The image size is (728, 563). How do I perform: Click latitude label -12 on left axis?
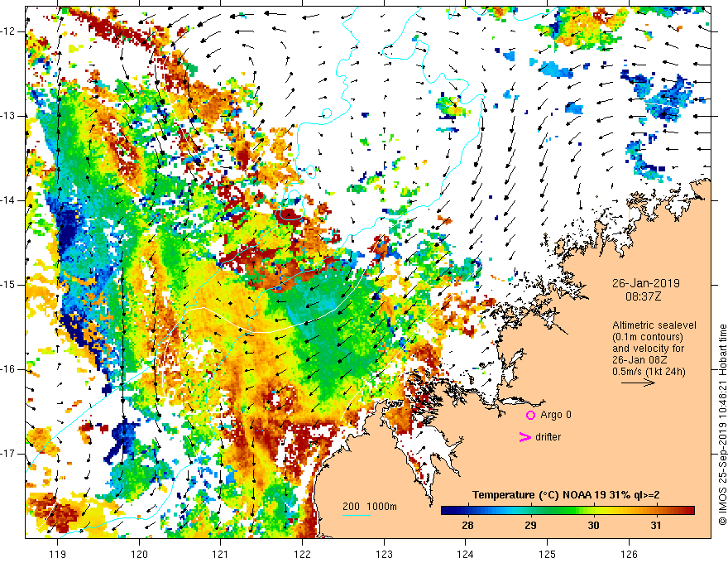pyautogui.click(x=9, y=31)
